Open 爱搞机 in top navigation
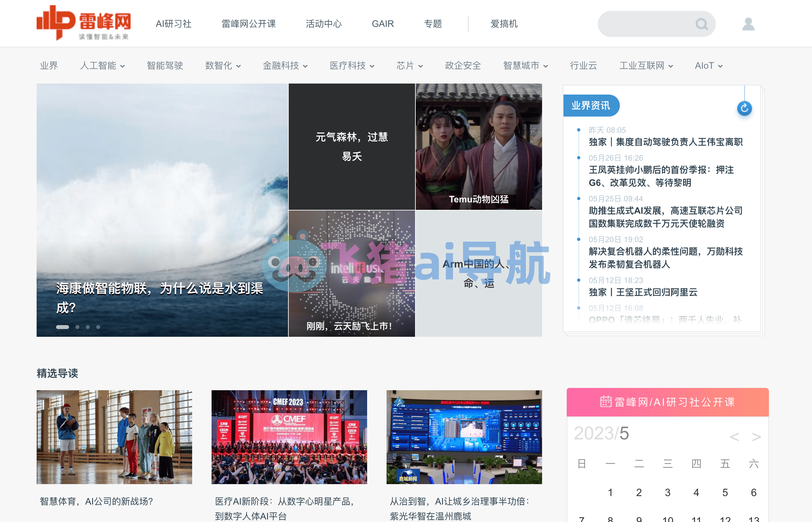 [x=504, y=24]
